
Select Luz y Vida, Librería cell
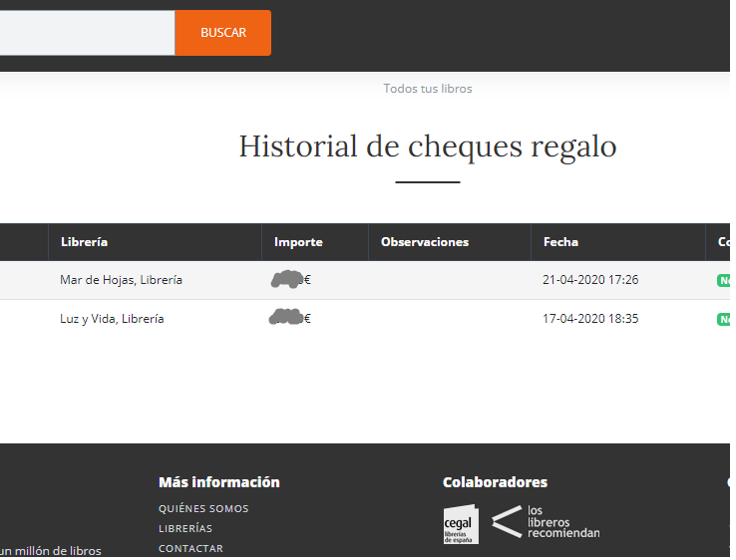click(x=112, y=319)
